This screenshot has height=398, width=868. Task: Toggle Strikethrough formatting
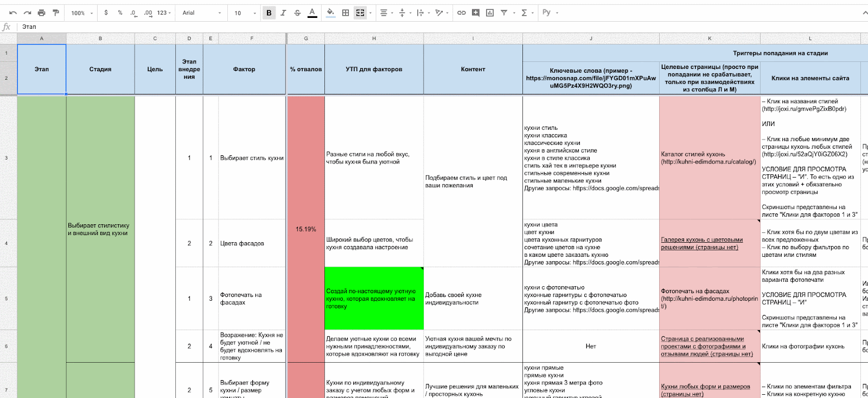297,12
